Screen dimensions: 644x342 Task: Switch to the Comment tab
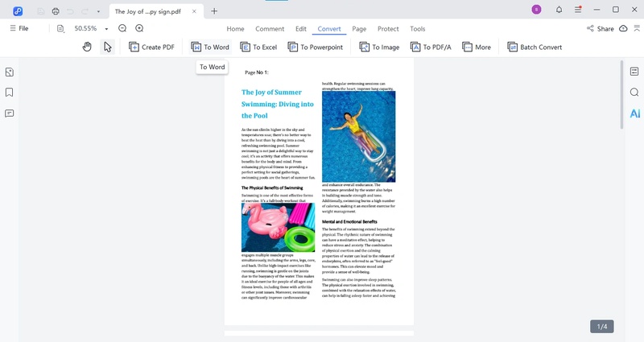click(270, 29)
